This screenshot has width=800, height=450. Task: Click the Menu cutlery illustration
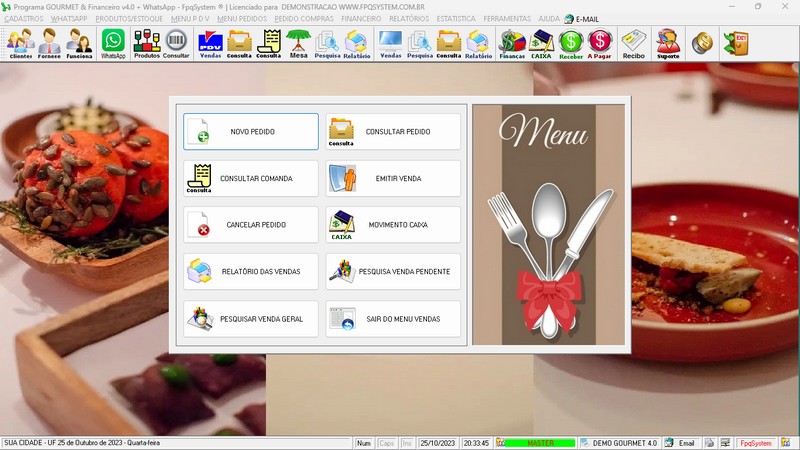click(548, 225)
